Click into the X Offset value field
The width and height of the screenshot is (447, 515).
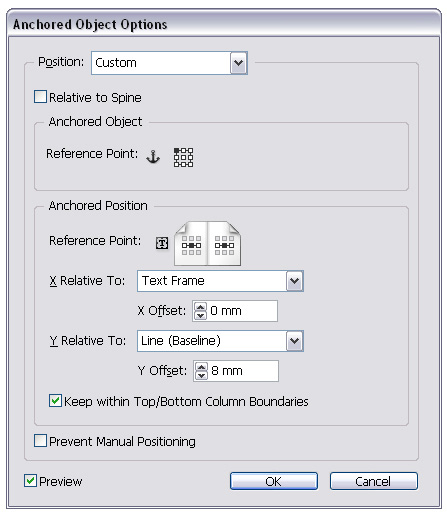click(243, 311)
